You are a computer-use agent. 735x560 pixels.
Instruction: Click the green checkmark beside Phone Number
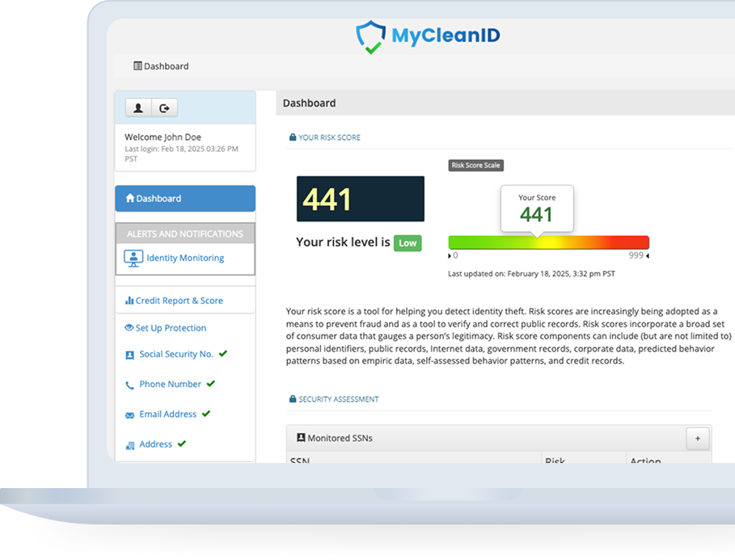tap(211, 384)
